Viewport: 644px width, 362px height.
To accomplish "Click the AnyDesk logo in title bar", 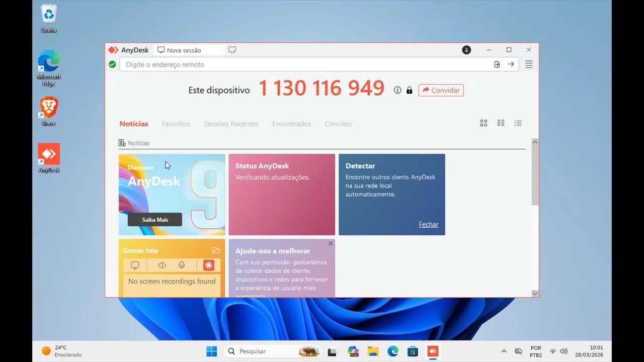I will click(x=113, y=50).
